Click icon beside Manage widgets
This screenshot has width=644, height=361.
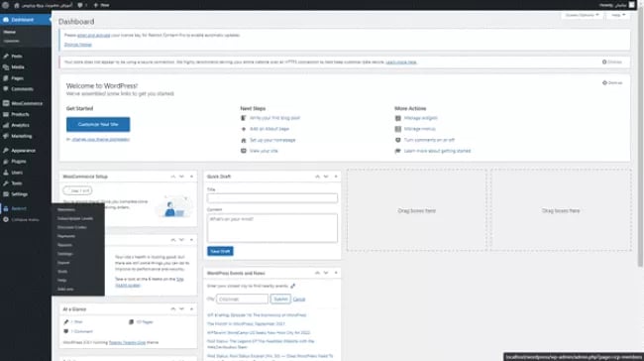[x=397, y=118]
